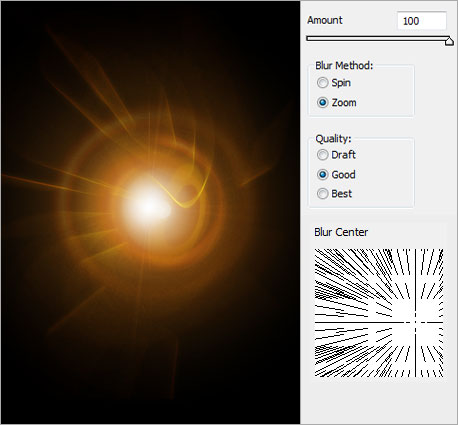The height and width of the screenshot is (425, 458).
Task: Click the Best text label
Action: click(342, 194)
